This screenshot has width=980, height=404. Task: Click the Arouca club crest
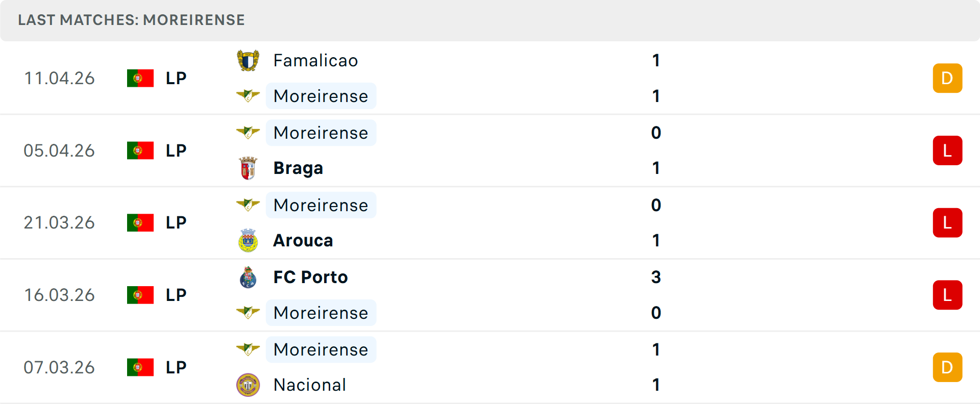pos(249,240)
